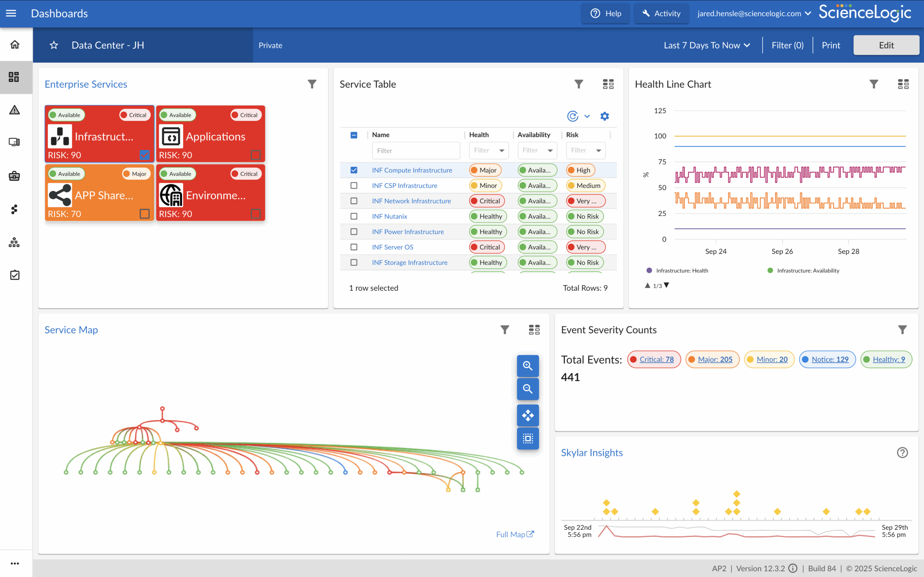Open Enterprise Services filter funnel

point(312,84)
